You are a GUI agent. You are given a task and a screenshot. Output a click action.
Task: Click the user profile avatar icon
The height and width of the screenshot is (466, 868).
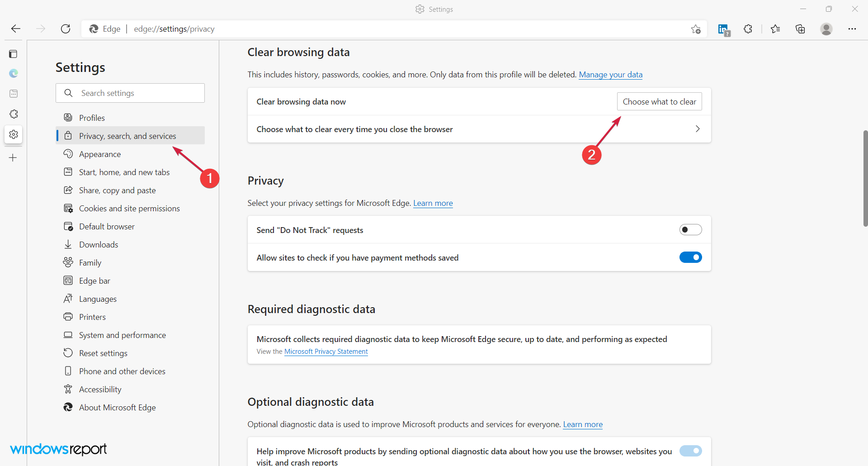tap(826, 29)
